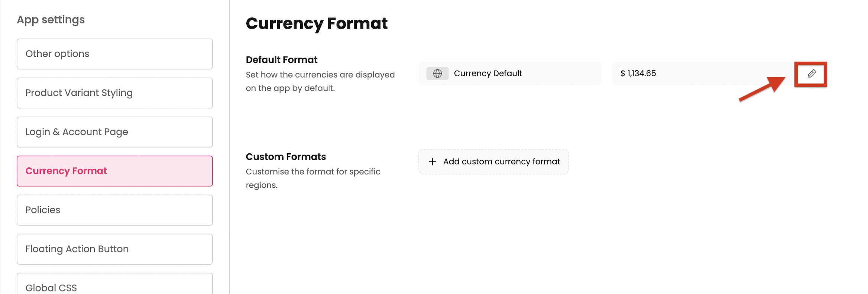Switch to Global CSS settings
868x294 pixels.
click(x=114, y=287)
